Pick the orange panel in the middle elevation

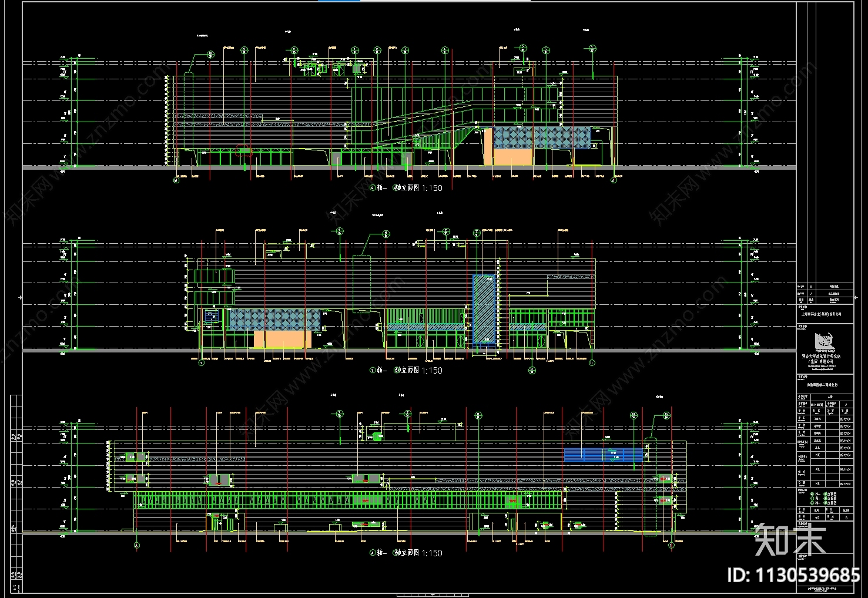point(282,340)
